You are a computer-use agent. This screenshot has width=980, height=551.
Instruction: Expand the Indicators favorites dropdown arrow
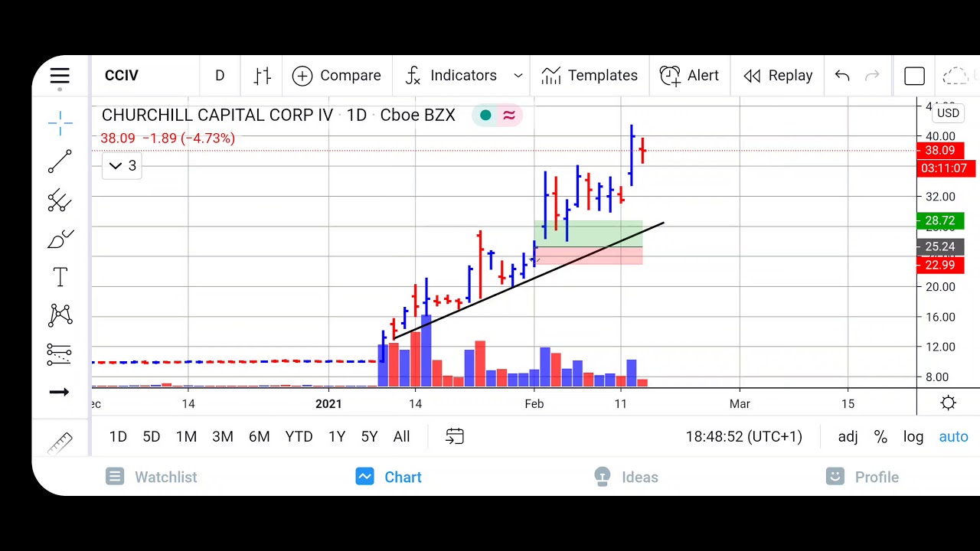(518, 75)
